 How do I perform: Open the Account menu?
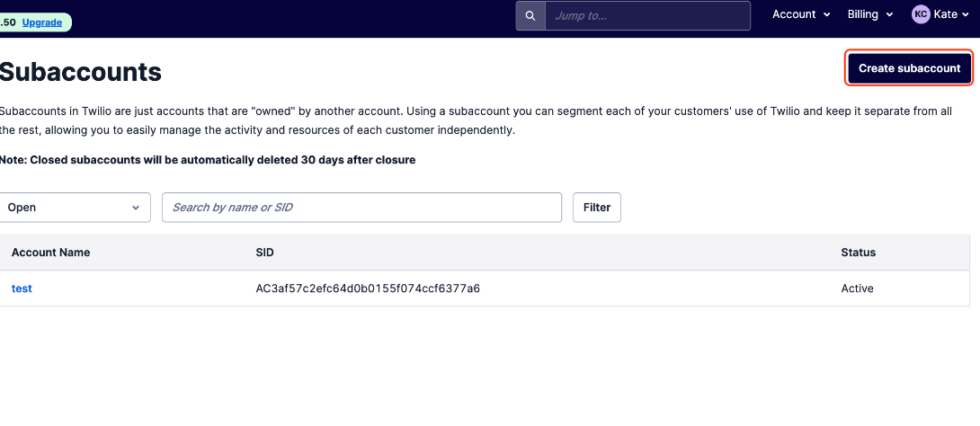tap(800, 14)
